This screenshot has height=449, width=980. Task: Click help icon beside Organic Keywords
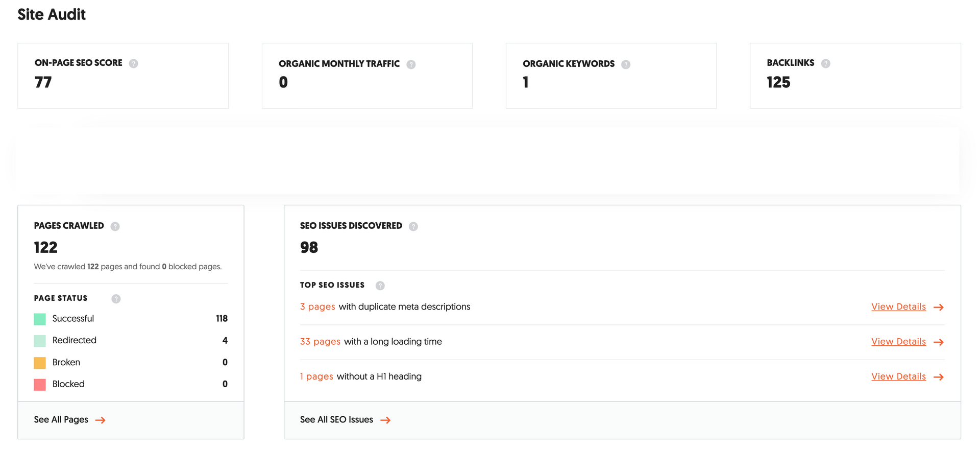coord(626,64)
